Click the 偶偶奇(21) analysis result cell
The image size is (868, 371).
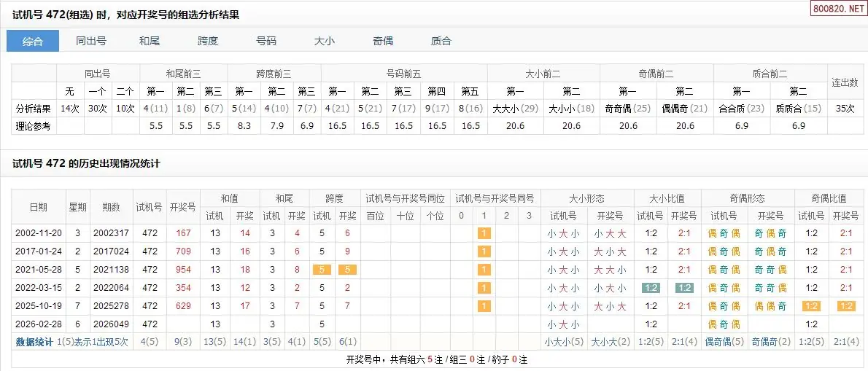684,108
